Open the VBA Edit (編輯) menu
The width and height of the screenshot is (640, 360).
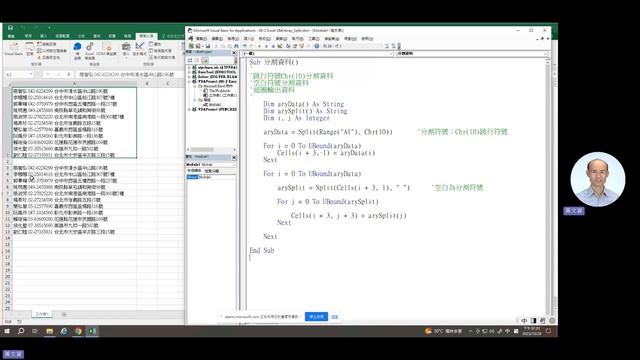(217, 38)
